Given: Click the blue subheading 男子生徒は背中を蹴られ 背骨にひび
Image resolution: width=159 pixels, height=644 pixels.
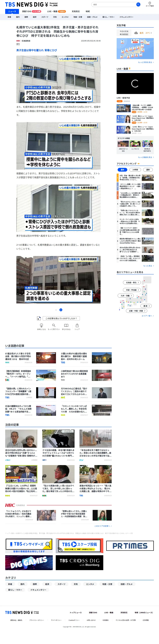Looking at the screenshot, I should point(37,50).
